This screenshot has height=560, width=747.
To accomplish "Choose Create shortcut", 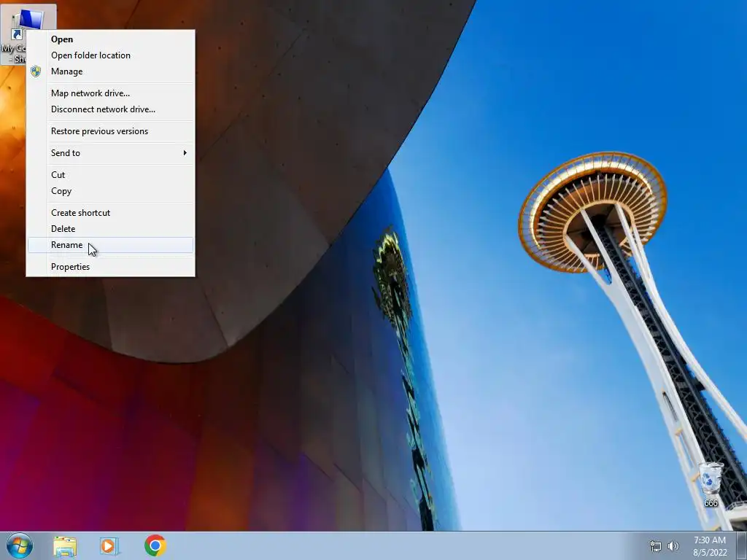I will point(111,214).
